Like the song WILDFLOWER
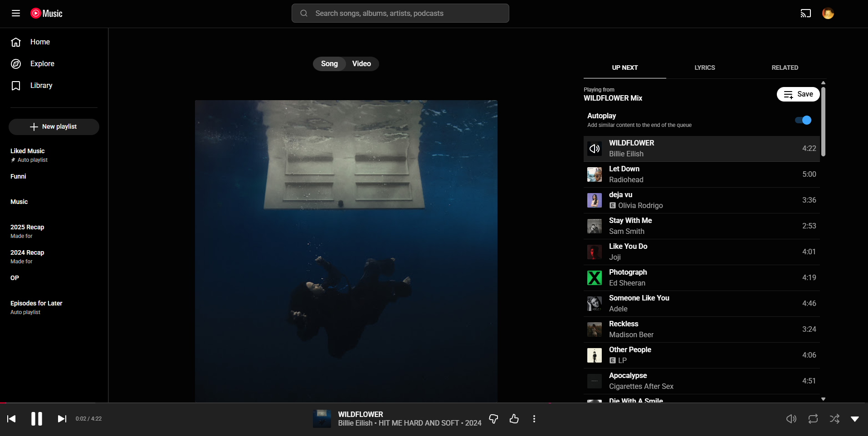 click(514, 419)
